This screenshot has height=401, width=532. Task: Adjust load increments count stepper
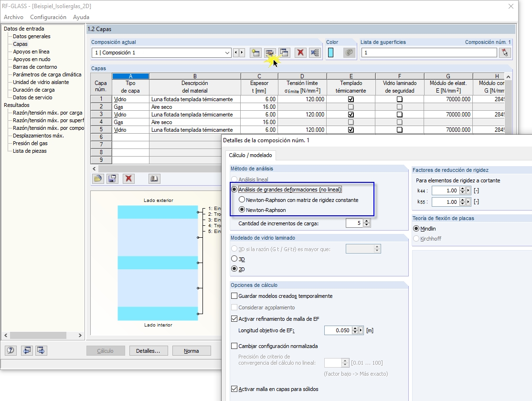[366, 223]
